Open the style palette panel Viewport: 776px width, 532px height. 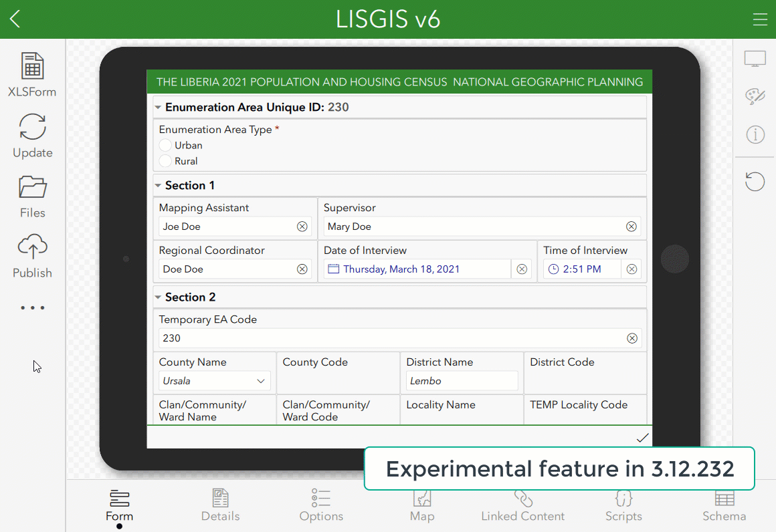(755, 96)
